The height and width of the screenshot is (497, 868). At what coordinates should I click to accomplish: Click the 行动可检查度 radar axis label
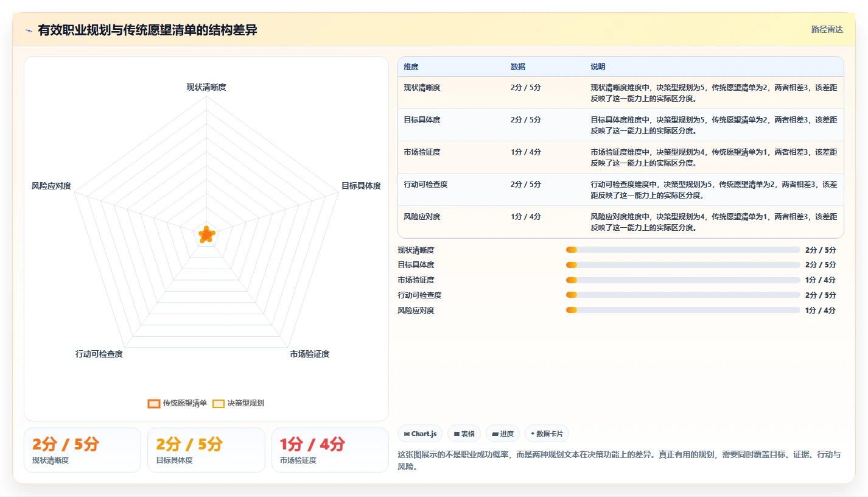click(x=99, y=354)
